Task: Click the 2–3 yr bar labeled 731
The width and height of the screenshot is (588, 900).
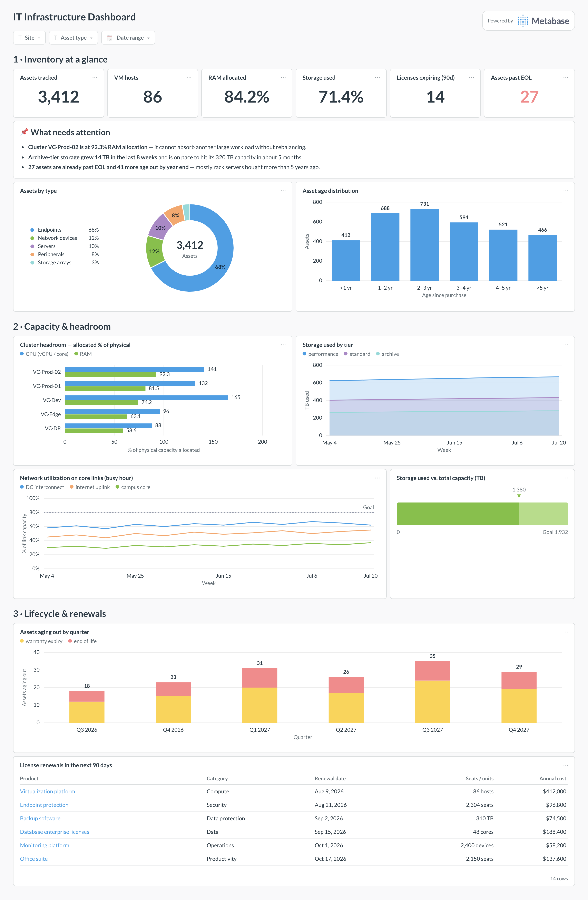Action: point(424,245)
